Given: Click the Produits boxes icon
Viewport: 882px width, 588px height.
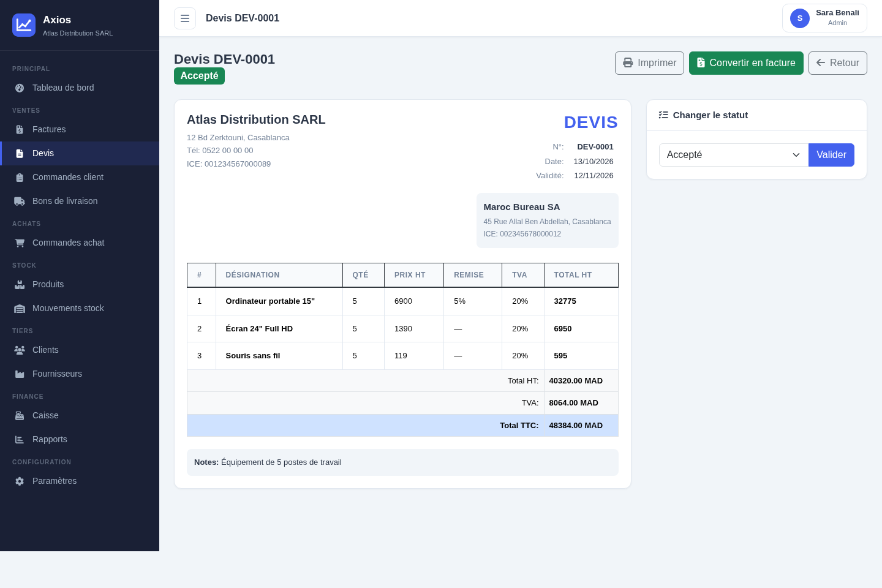Looking at the screenshot, I should tap(20, 284).
